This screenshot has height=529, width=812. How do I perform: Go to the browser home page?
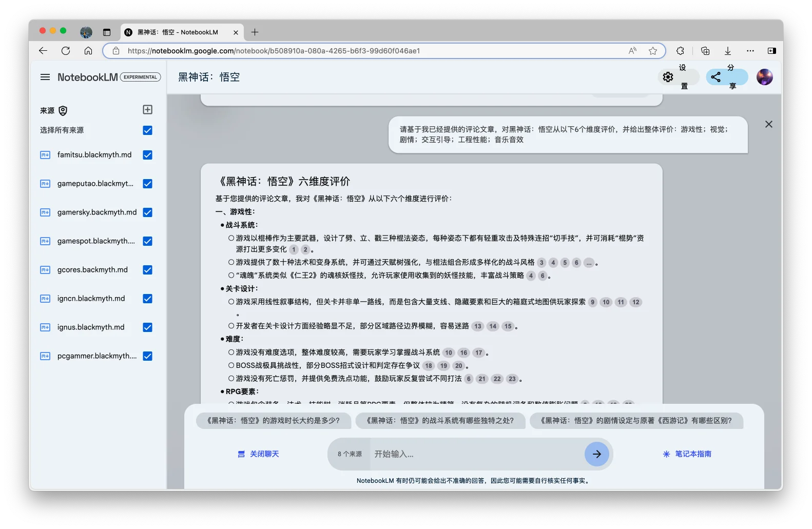pyautogui.click(x=88, y=51)
